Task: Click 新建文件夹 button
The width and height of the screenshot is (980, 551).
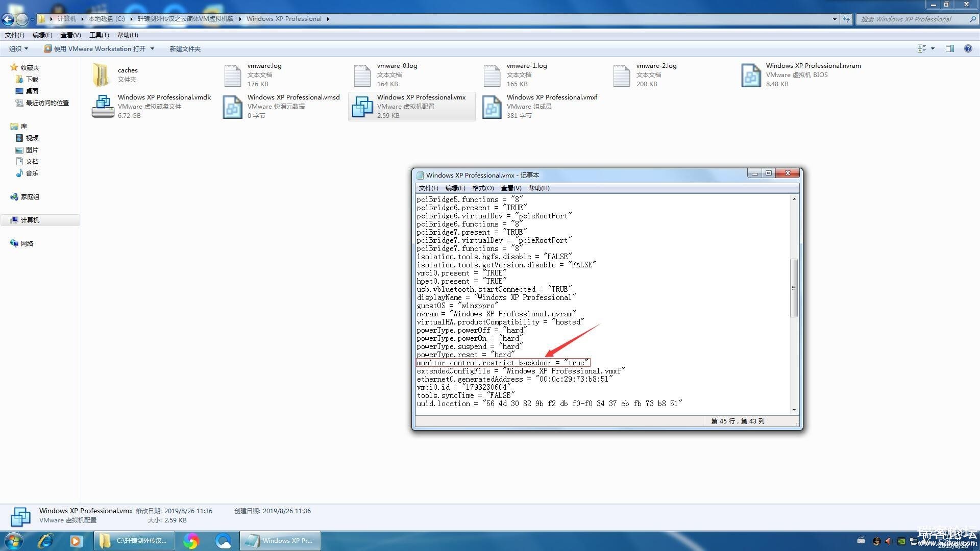Action: pyautogui.click(x=185, y=48)
